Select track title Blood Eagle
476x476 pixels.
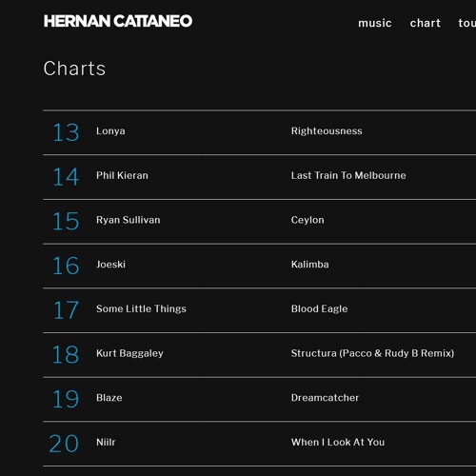pyautogui.click(x=319, y=308)
